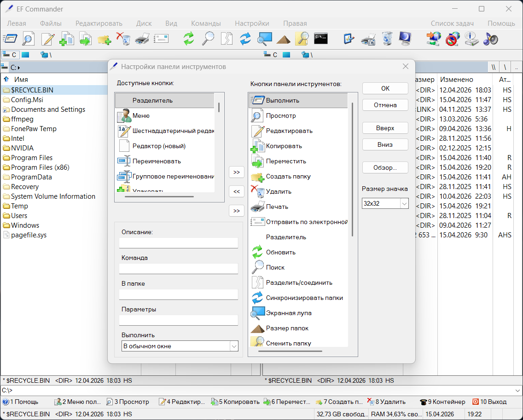Choose Синхронизировать папки in the buttons list
The image size is (523, 420).
pos(304,298)
